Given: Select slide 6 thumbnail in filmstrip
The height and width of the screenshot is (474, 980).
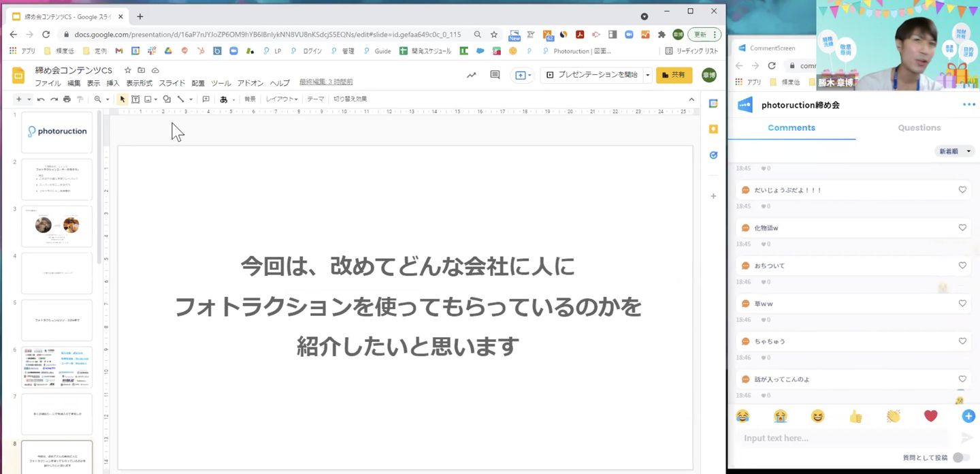Looking at the screenshot, I should point(56,367).
